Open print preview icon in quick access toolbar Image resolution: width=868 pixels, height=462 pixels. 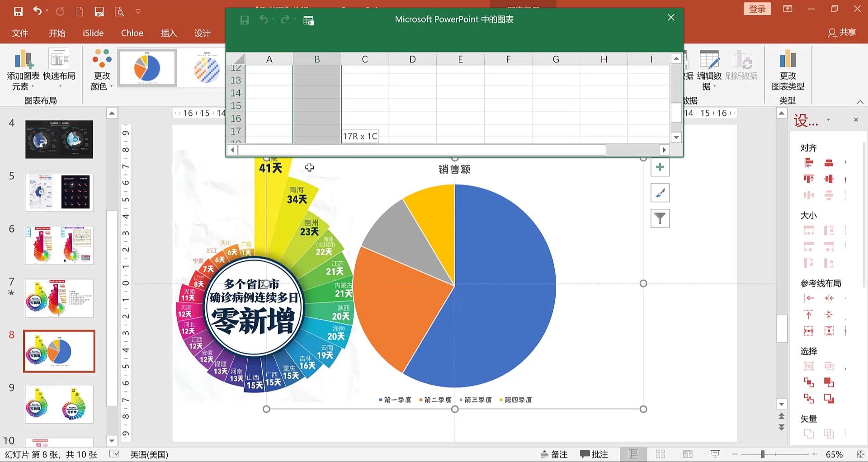click(x=119, y=11)
